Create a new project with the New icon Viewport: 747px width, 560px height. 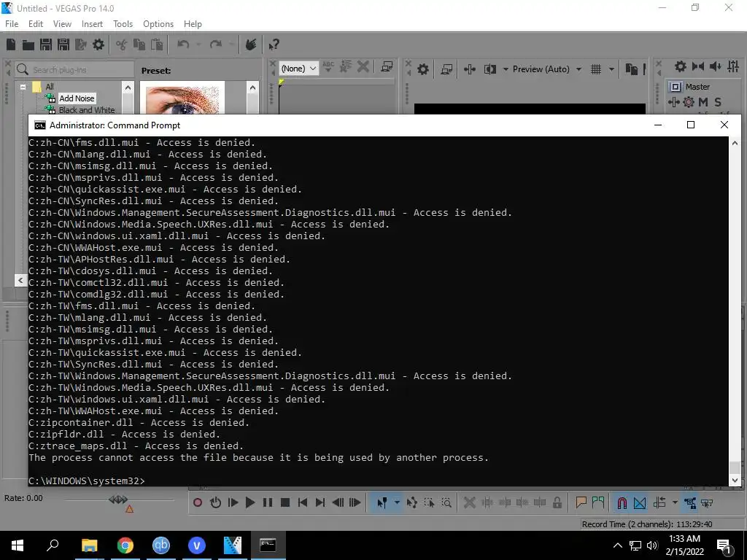(x=11, y=44)
